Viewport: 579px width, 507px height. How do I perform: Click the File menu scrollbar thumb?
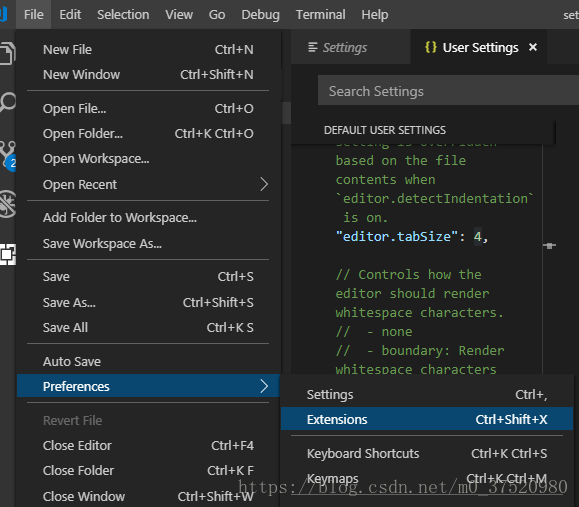pos(286,113)
